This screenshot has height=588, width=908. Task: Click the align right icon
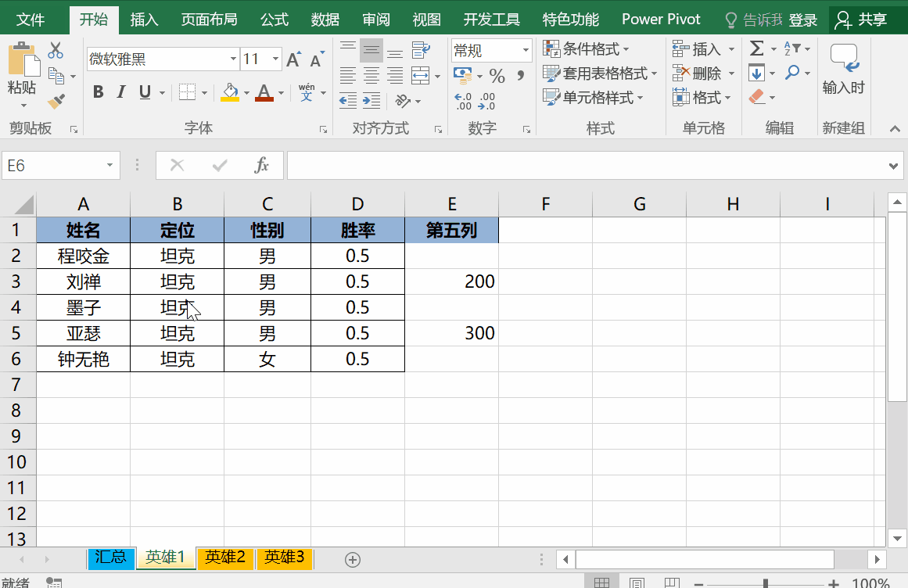click(395, 75)
